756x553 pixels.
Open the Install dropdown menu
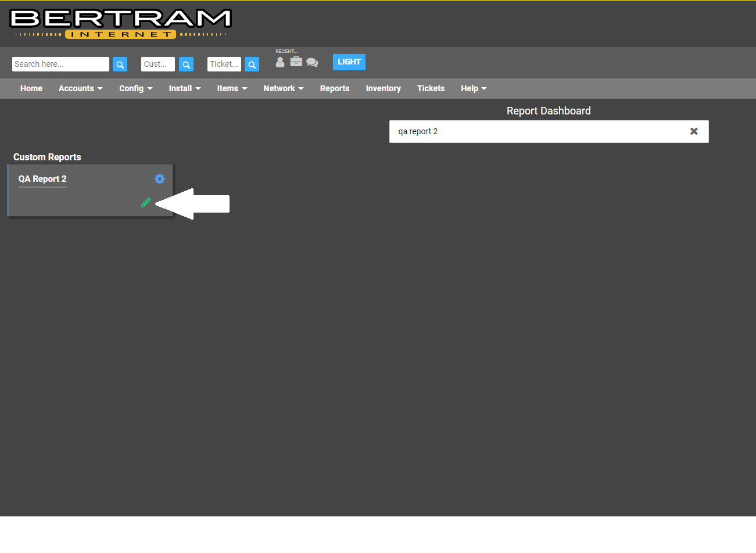click(184, 88)
